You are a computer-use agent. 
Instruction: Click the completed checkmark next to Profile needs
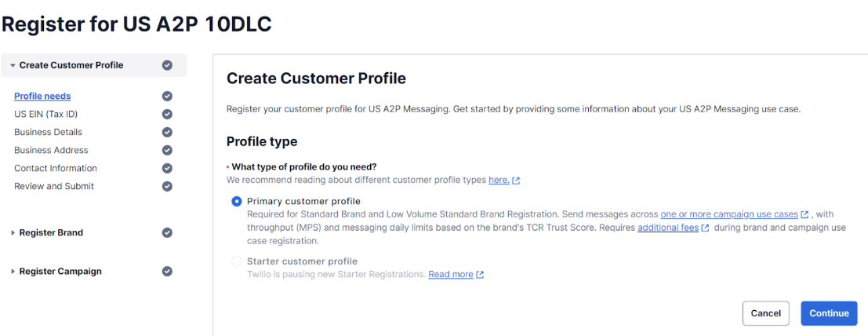[x=167, y=96]
